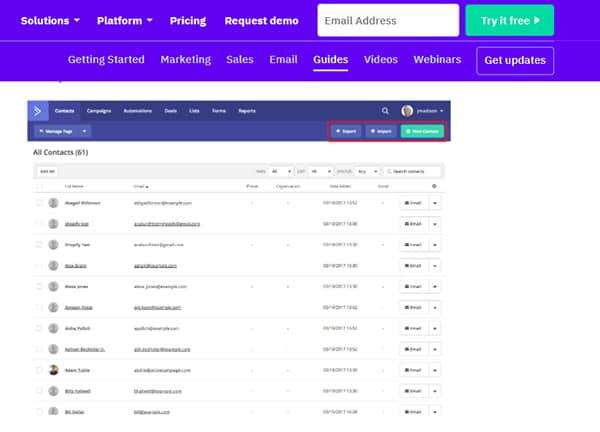Click Adam Tuttle's profile photo

point(53,369)
